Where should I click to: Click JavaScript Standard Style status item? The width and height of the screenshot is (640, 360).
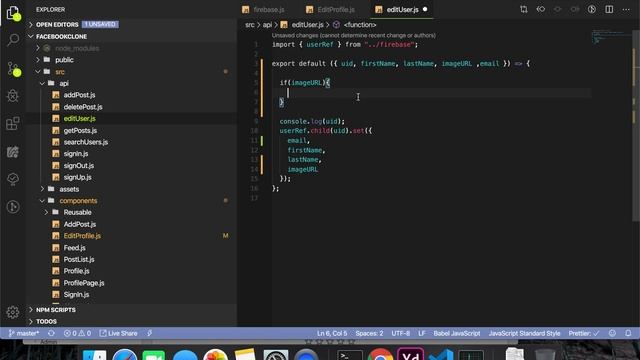[x=524, y=333]
